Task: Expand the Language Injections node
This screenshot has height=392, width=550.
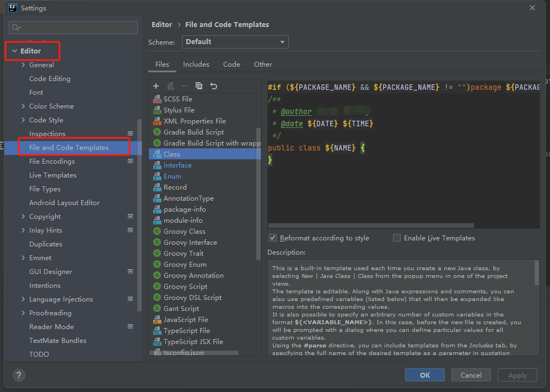Action: [23, 299]
